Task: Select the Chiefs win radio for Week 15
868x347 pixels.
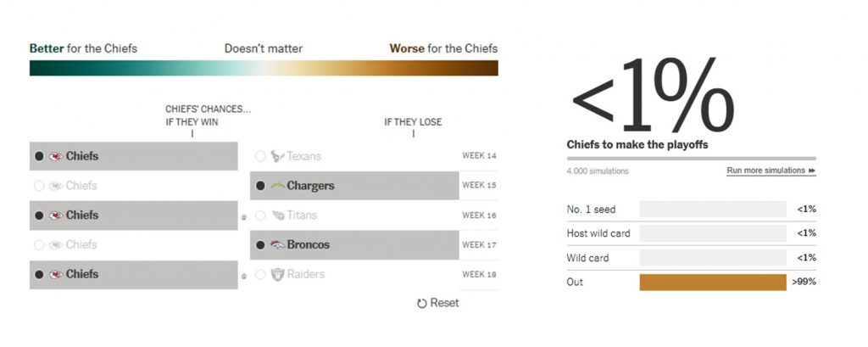Action: pos(39,186)
